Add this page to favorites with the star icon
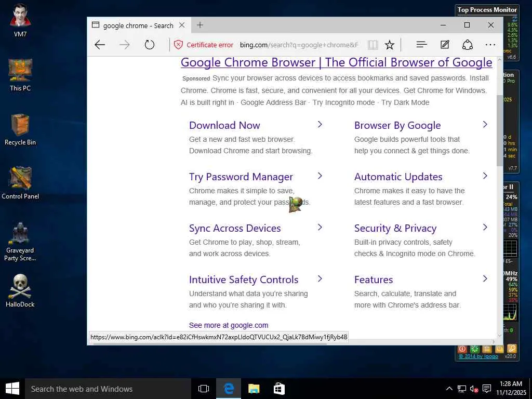This screenshot has height=399, width=532. pos(390,45)
